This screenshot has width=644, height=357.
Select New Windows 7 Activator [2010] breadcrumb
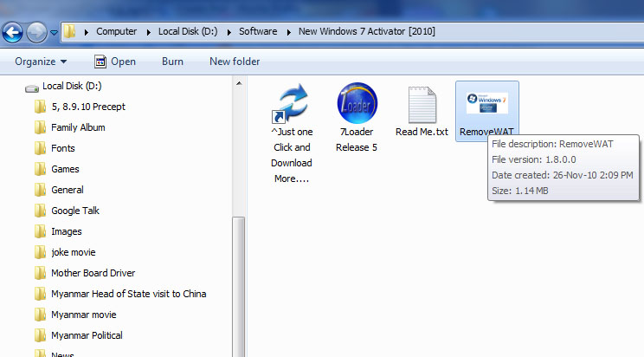click(x=367, y=32)
